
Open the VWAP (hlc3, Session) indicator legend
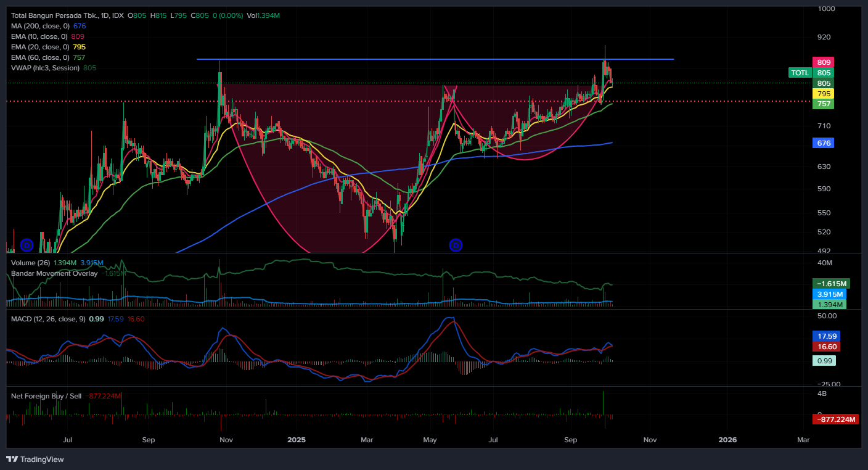[x=45, y=68]
